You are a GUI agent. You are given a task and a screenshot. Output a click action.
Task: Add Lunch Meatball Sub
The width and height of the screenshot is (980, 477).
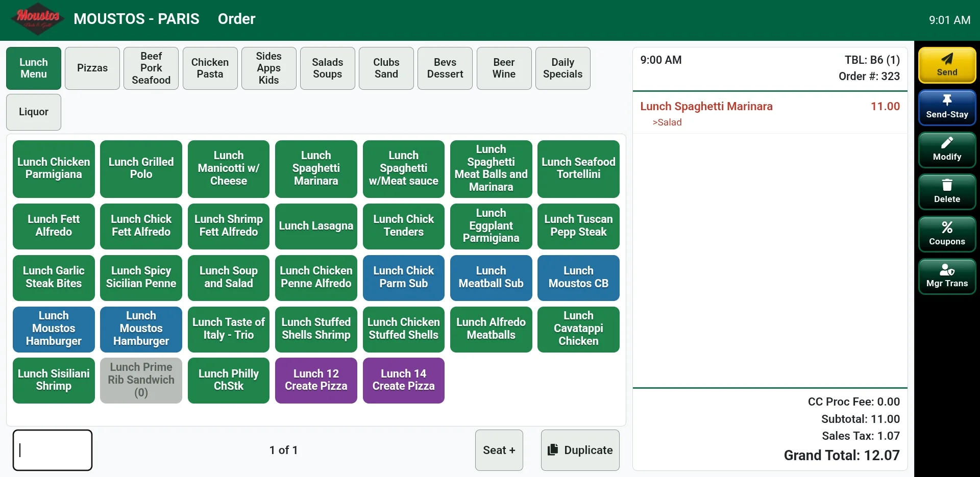click(491, 278)
